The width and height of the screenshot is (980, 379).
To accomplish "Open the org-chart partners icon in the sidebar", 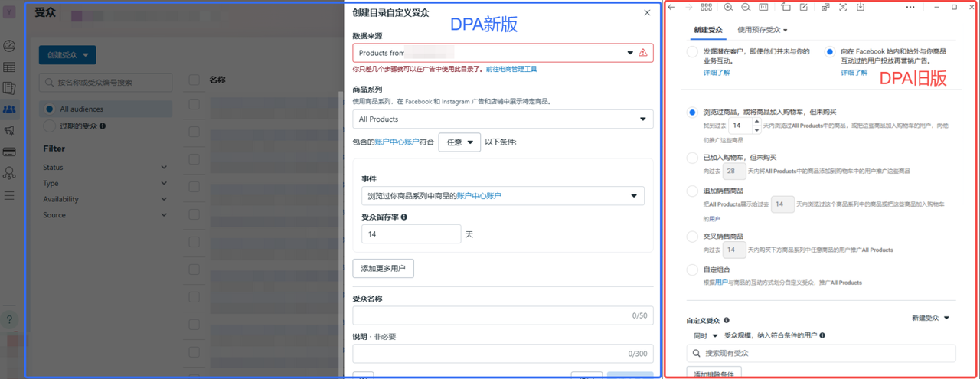I will point(9,174).
